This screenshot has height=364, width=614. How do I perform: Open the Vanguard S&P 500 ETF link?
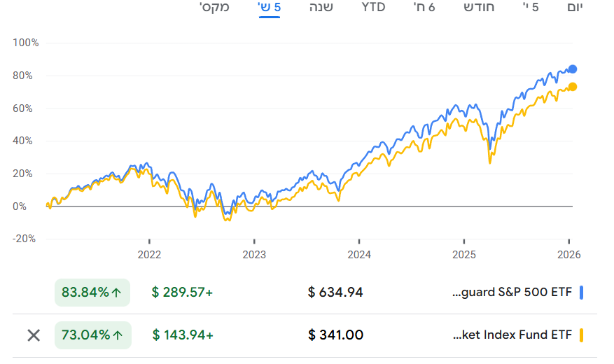[x=513, y=292]
